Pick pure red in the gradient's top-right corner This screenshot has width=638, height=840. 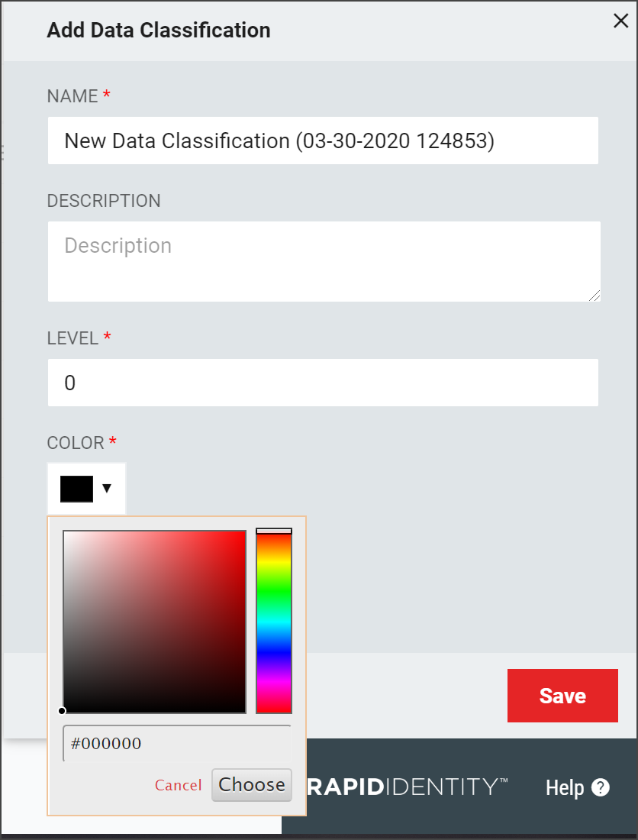click(244, 532)
